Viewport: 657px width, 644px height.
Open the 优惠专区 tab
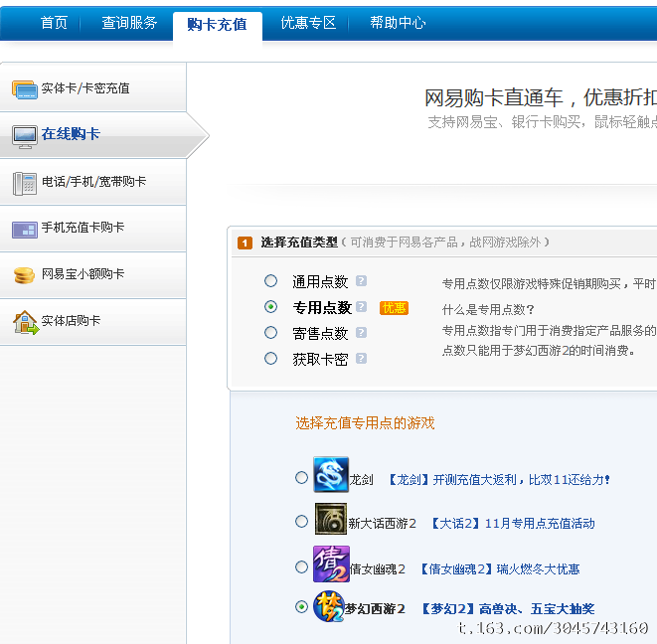pyautogui.click(x=308, y=23)
